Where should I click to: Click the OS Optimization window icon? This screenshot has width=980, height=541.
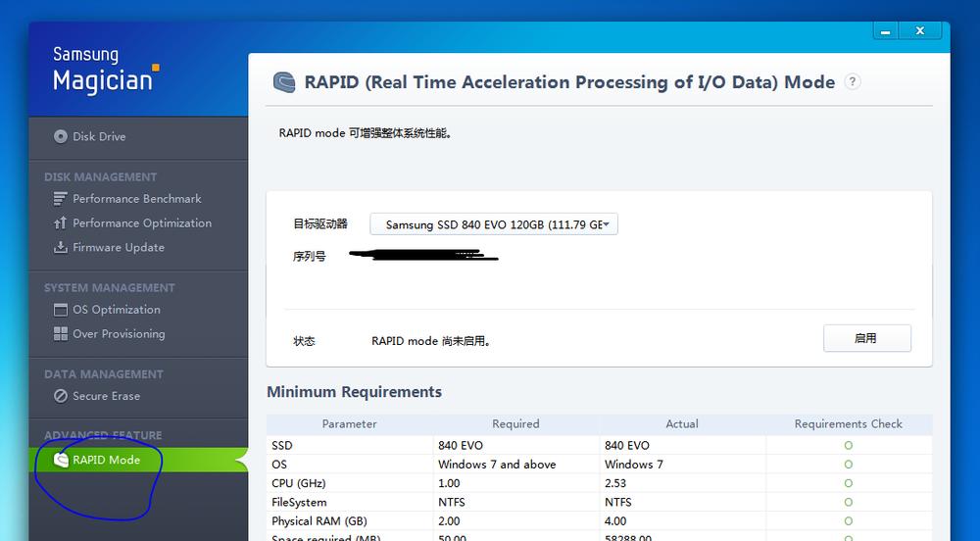[61, 310]
